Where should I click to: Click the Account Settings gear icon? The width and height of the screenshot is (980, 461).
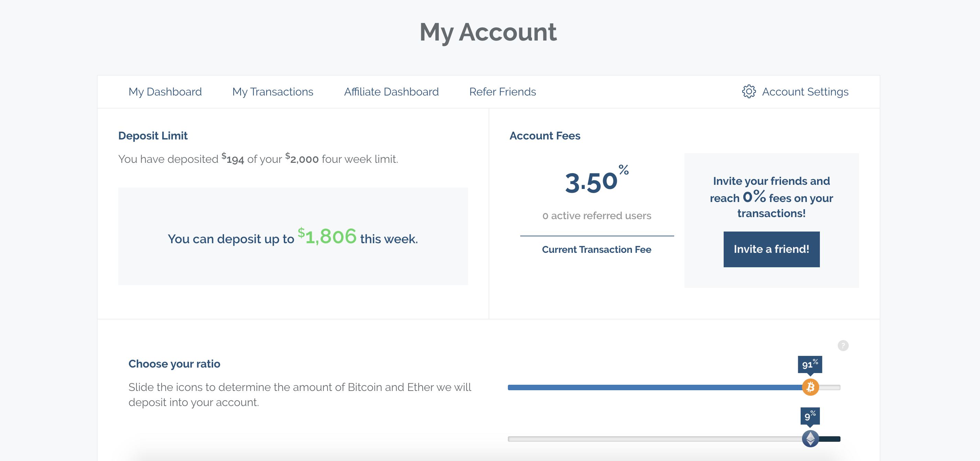749,92
